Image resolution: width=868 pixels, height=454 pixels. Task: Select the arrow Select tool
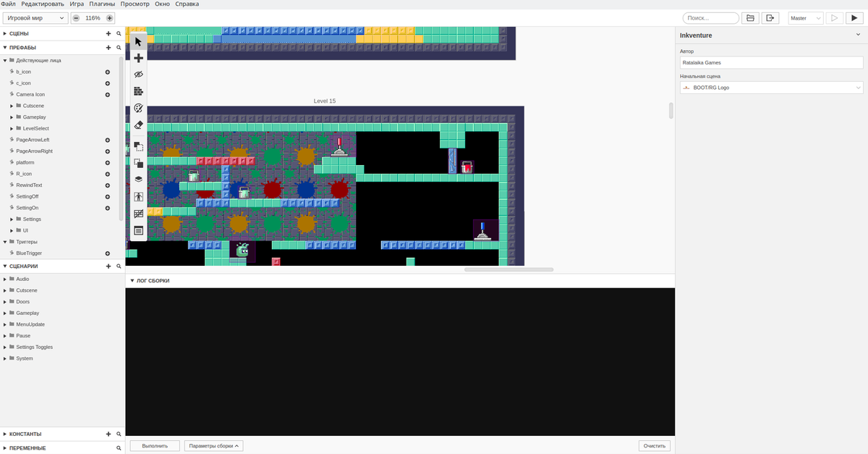coord(139,41)
